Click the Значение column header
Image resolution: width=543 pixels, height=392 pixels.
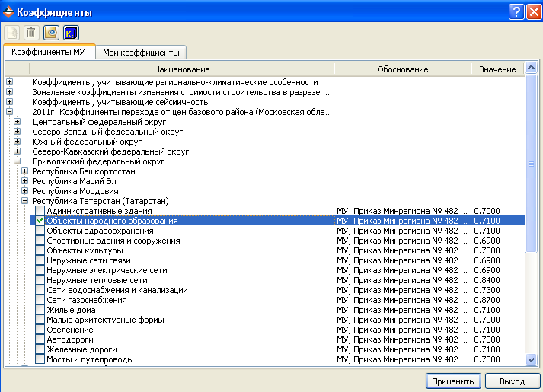coord(497,69)
